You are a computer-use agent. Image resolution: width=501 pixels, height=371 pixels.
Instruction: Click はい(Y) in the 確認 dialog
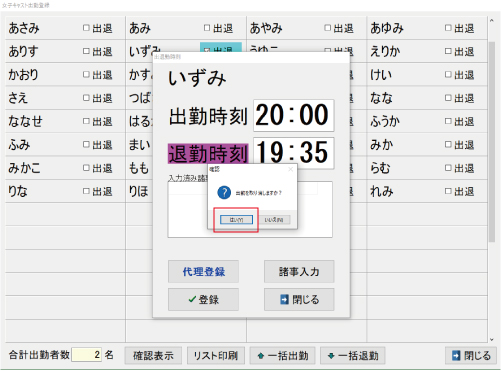click(x=236, y=220)
